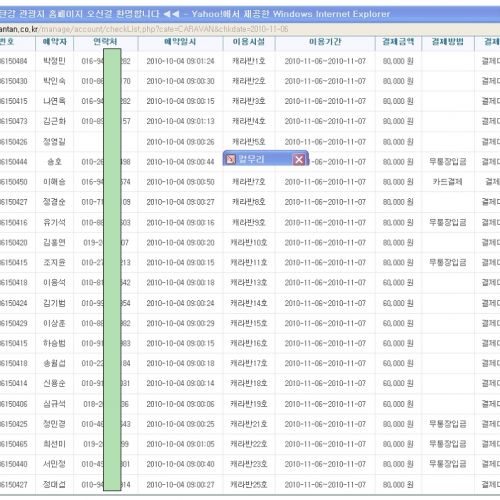The width and height of the screenshot is (500, 500).
Task: Click reservation time 2010-10-04 09:00:06
Action: point(180,404)
